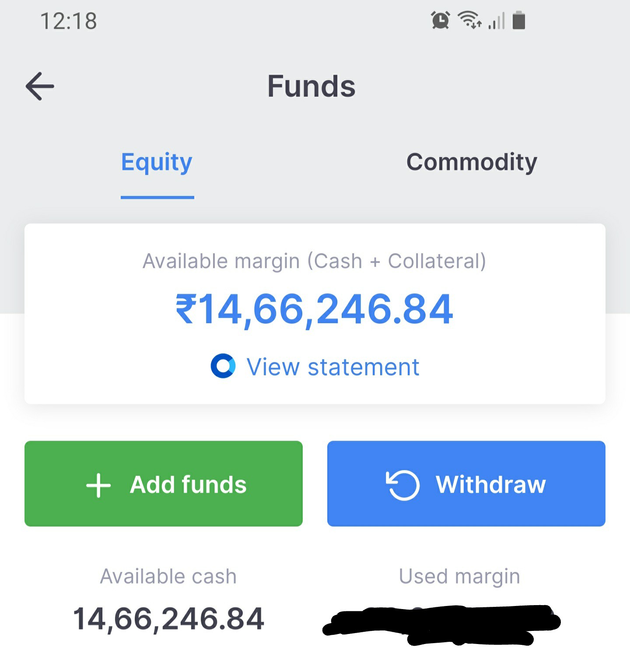Tap the circular arrow Withdraw icon
Image resolution: width=630 pixels, height=672 pixels.
(402, 484)
